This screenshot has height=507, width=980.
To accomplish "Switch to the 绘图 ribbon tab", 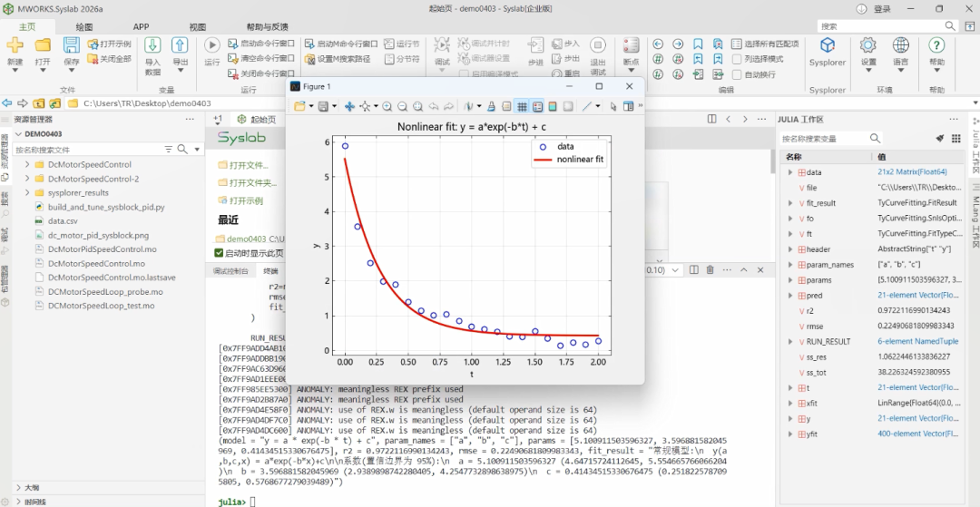I will click(84, 27).
